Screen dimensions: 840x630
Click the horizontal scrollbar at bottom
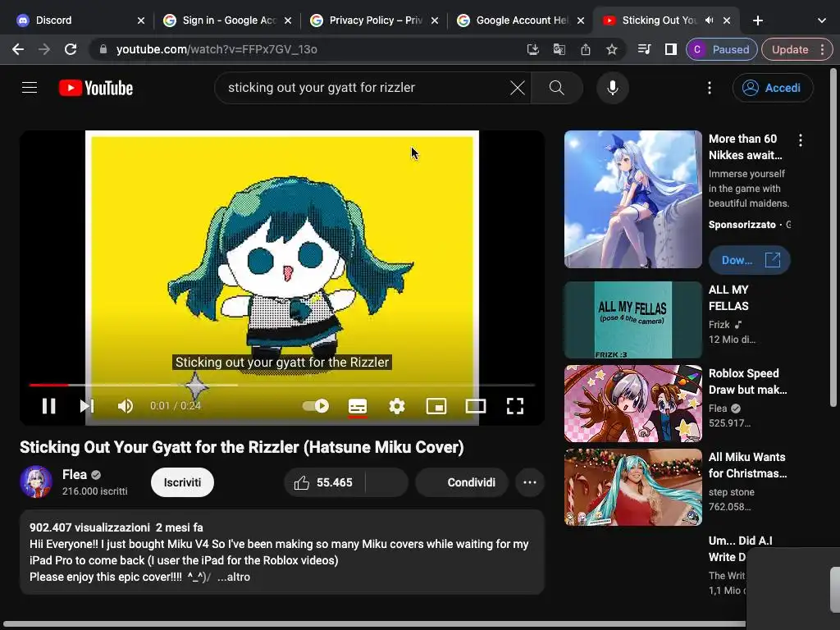pos(375,624)
